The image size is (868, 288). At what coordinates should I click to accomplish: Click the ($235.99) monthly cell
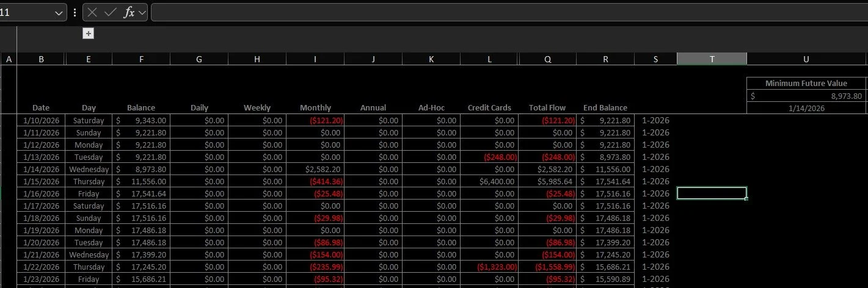pyautogui.click(x=315, y=267)
